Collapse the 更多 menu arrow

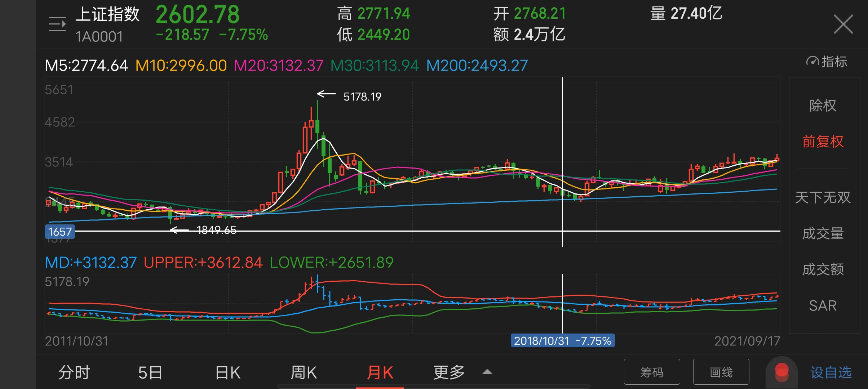click(487, 372)
